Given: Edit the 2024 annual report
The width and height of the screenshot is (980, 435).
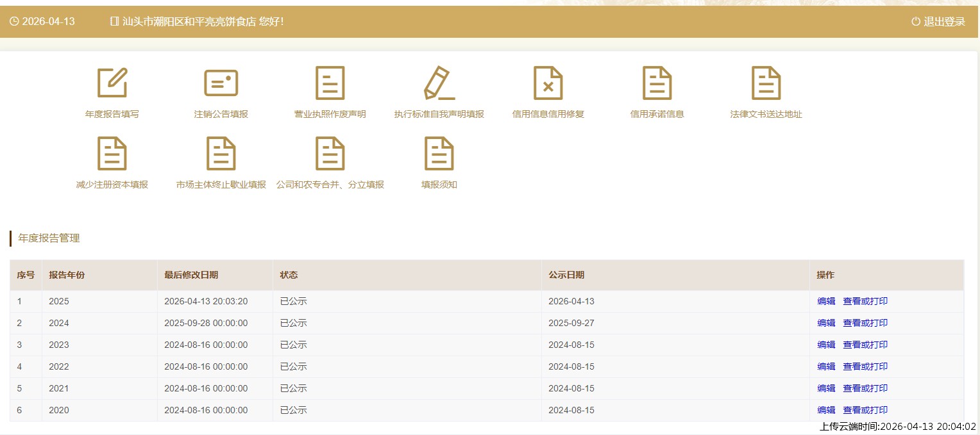Looking at the screenshot, I should pos(826,323).
